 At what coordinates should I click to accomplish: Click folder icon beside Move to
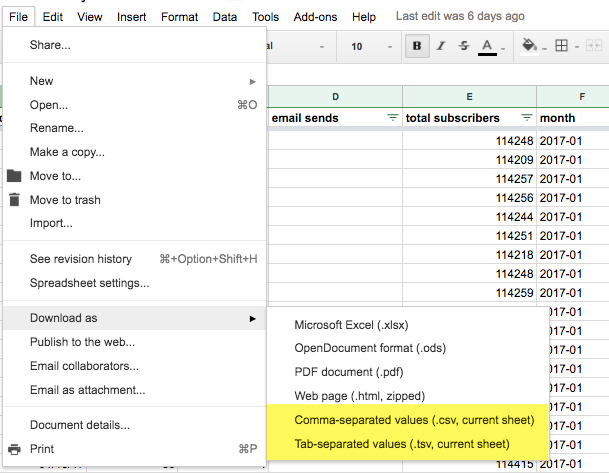pos(14,176)
